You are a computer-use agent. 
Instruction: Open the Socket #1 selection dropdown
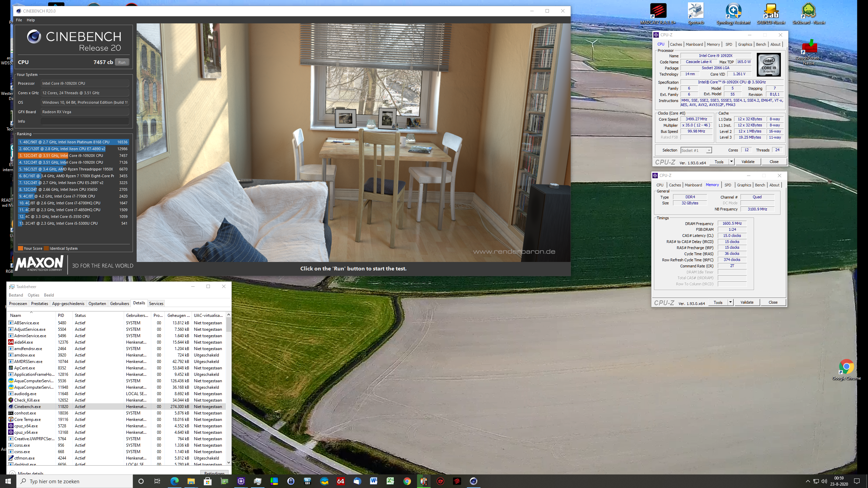click(696, 150)
